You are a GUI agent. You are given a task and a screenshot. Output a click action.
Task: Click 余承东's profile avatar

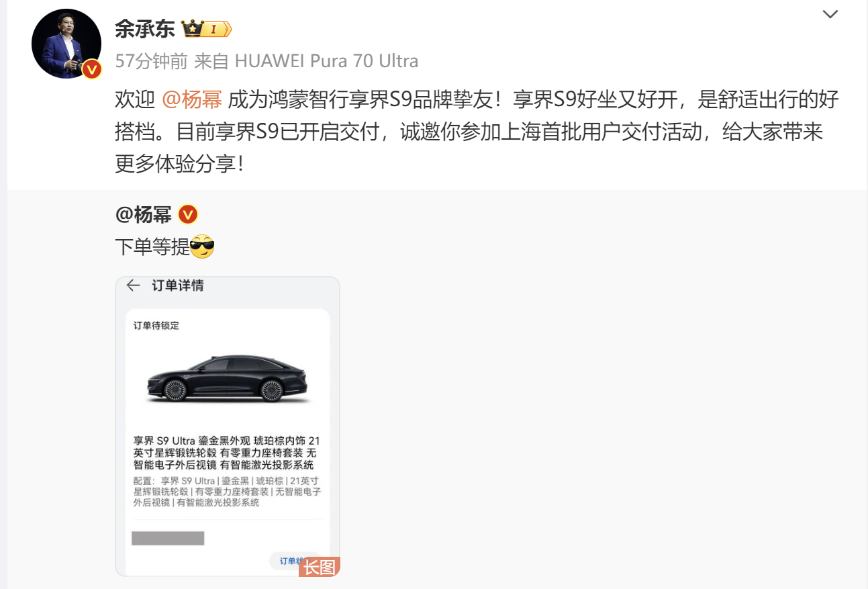tap(66, 44)
